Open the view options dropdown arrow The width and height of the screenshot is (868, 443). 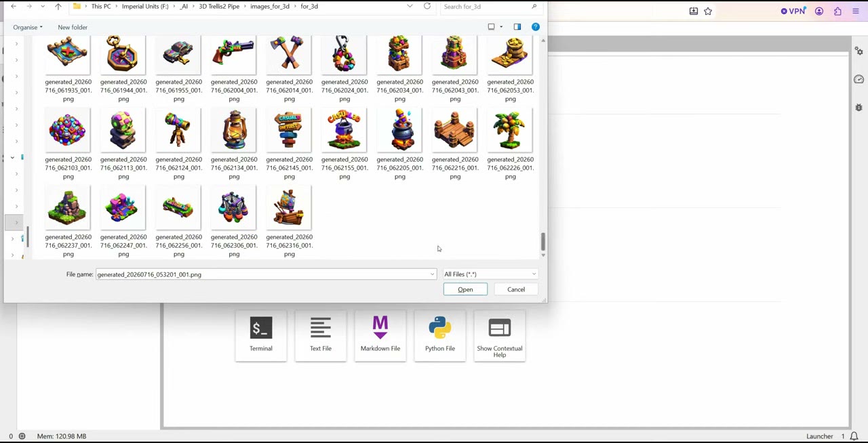coord(501,27)
